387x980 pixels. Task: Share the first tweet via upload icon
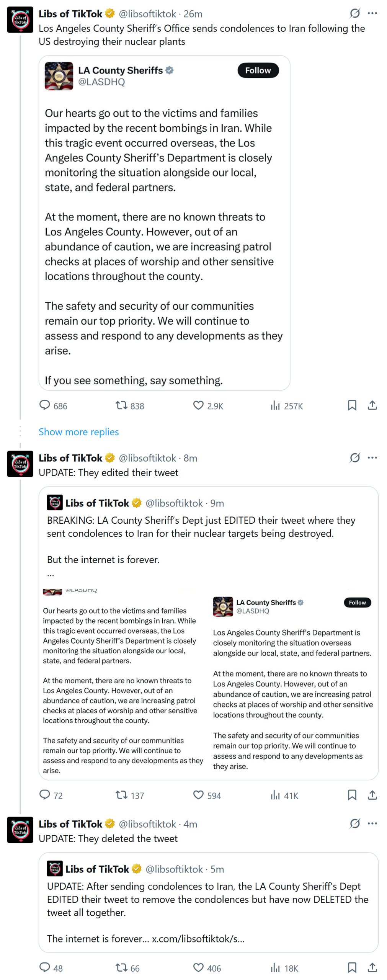[x=372, y=405]
